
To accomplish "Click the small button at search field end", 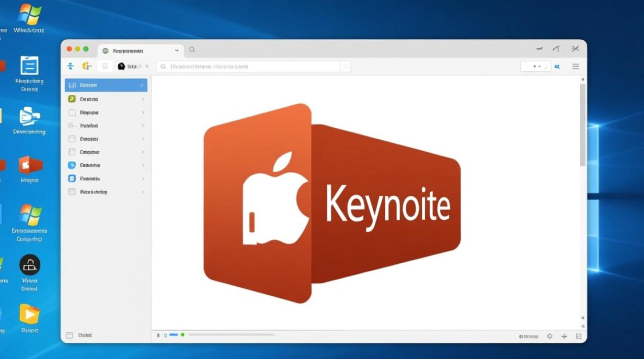I will 345,67.
